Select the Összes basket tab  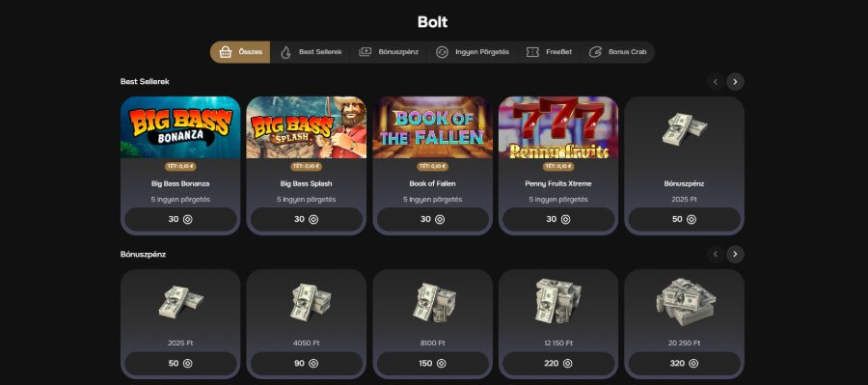(x=240, y=52)
